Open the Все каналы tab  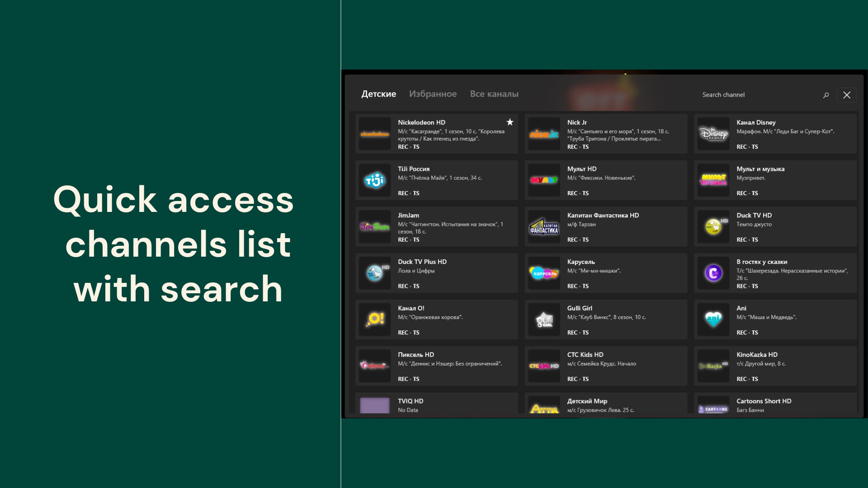tap(494, 94)
